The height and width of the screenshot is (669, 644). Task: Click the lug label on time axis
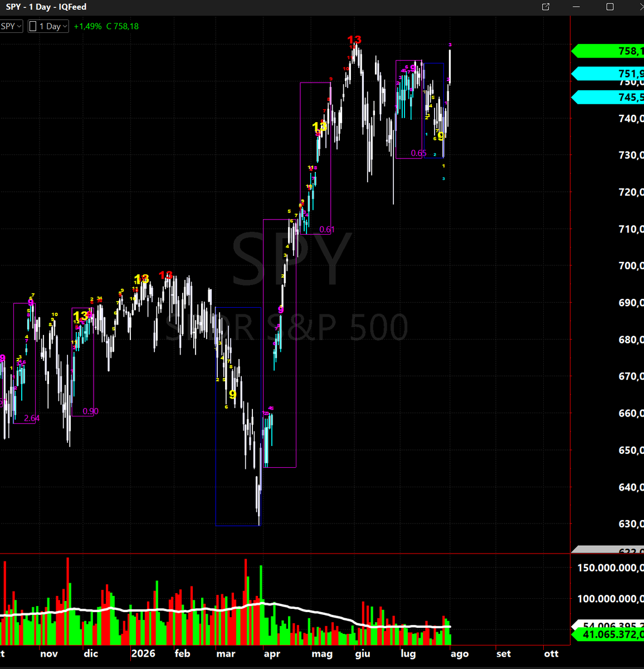pyautogui.click(x=408, y=653)
